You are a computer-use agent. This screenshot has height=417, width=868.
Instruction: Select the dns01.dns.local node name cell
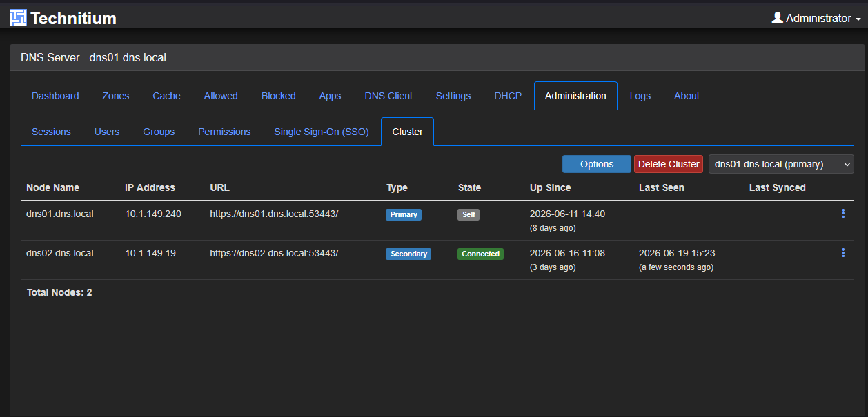click(59, 214)
